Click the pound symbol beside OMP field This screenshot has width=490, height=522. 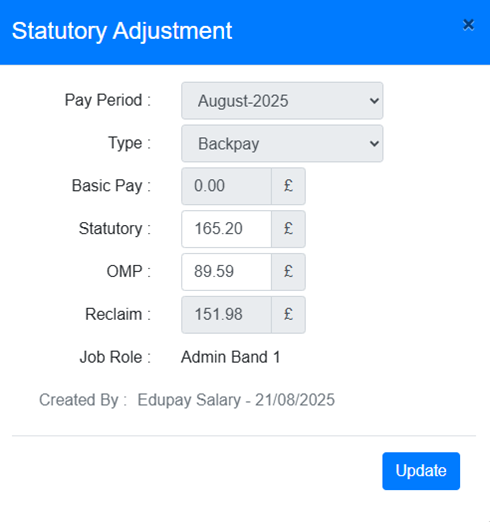[288, 272]
